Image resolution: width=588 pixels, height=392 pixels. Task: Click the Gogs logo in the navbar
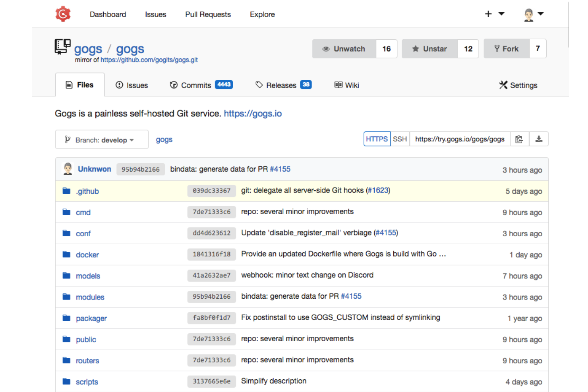[x=63, y=13]
